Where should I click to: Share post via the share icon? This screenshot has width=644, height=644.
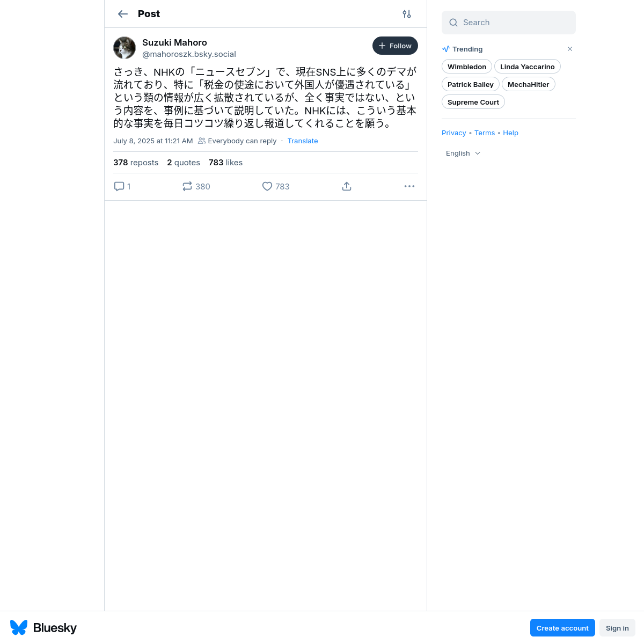coord(347,186)
